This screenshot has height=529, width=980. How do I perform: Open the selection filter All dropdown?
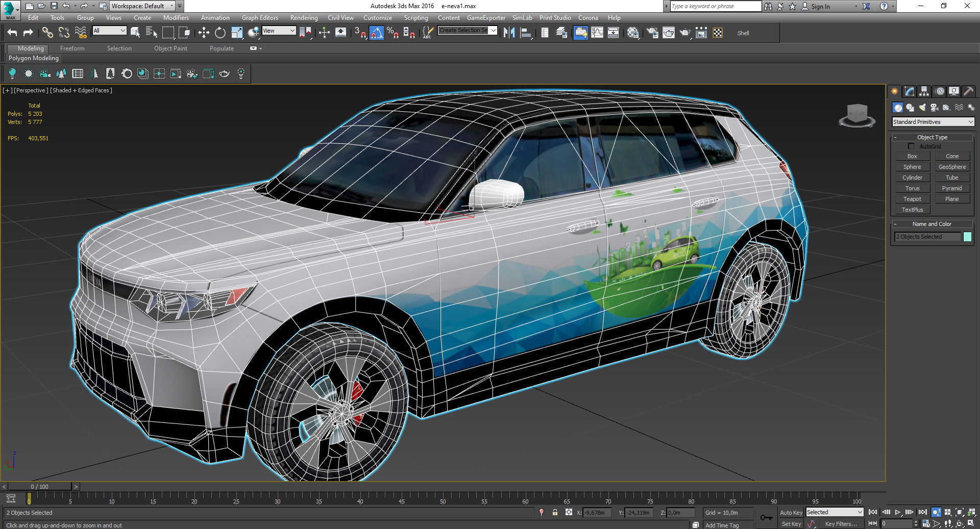point(109,31)
